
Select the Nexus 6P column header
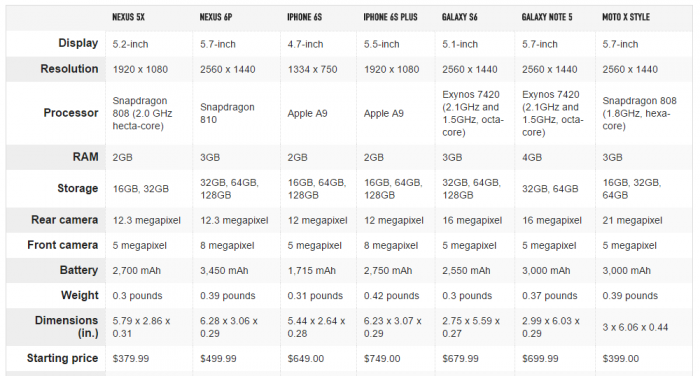pyautogui.click(x=216, y=17)
